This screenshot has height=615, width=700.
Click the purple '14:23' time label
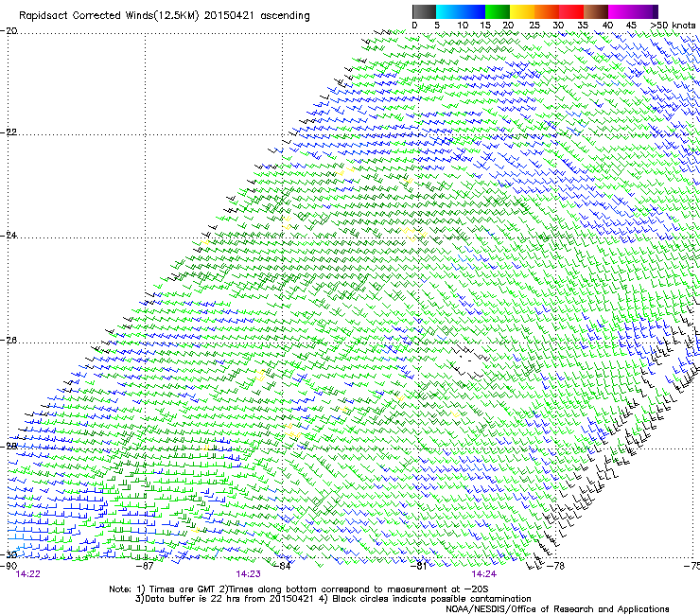(248, 574)
